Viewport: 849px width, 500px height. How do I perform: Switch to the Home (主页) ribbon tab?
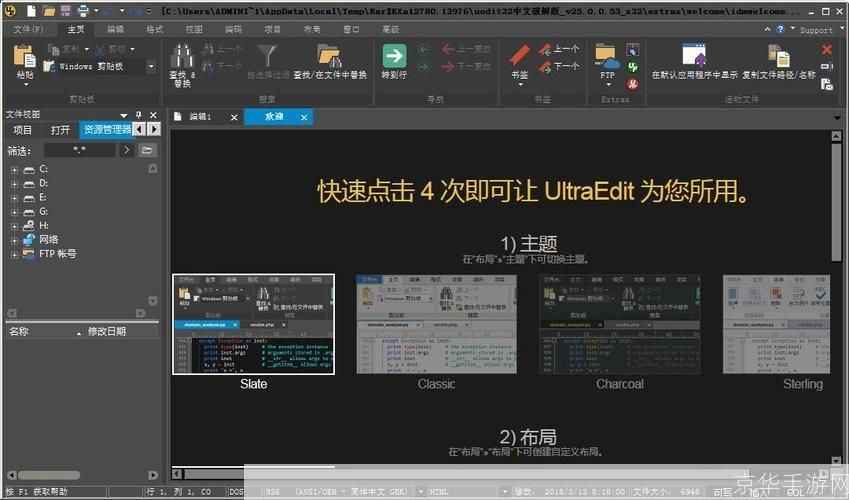pos(76,29)
